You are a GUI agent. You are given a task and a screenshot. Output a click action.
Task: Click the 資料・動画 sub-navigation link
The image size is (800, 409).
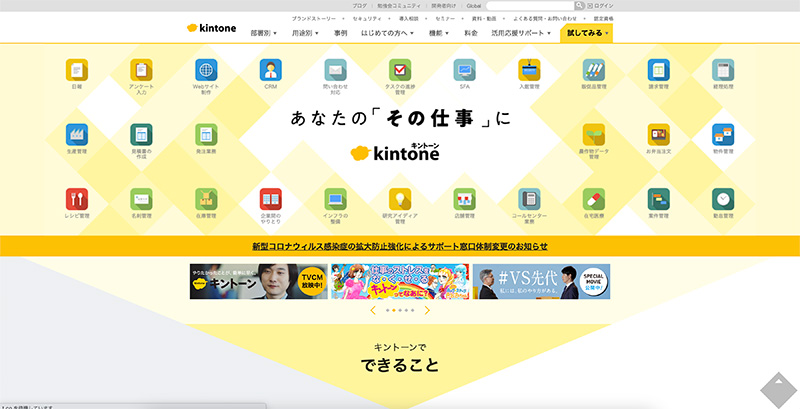tap(484, 18)
